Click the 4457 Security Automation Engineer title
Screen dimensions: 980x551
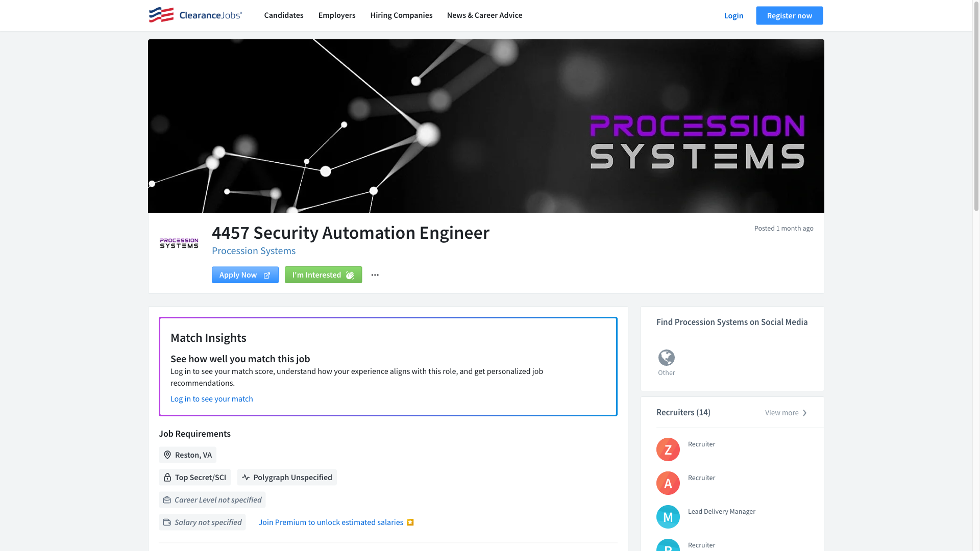pyautogui.click(x=351, y=233)
